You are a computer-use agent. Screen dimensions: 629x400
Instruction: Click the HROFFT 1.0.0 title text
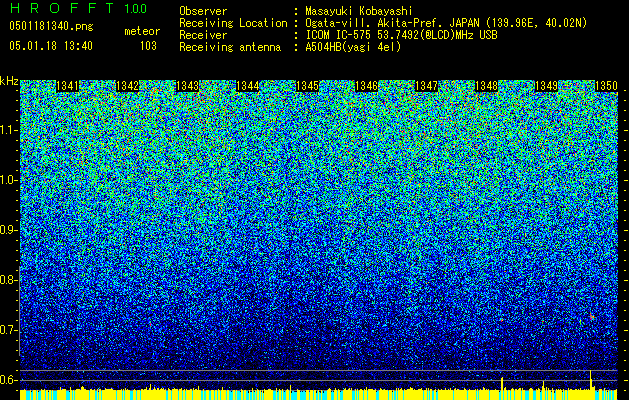click(x=78, y=8)
